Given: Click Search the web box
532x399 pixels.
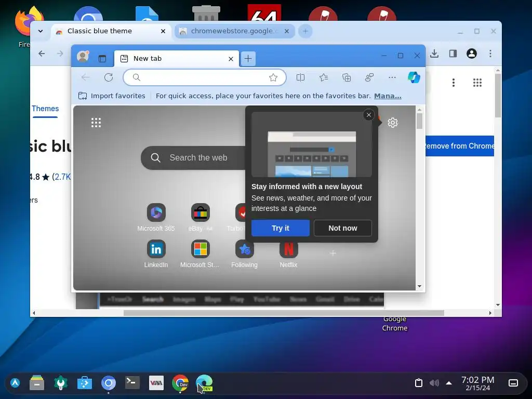Looking at the screenshot, I should 193,158.
